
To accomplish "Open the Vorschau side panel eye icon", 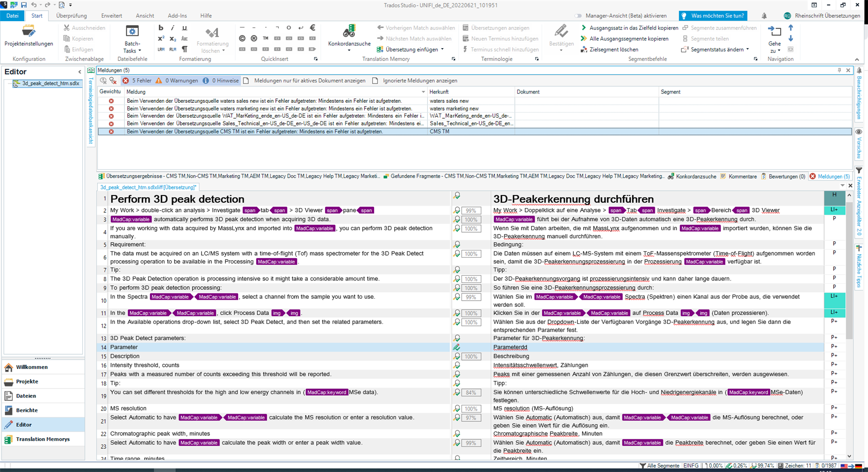I will (x=859, y=132).
